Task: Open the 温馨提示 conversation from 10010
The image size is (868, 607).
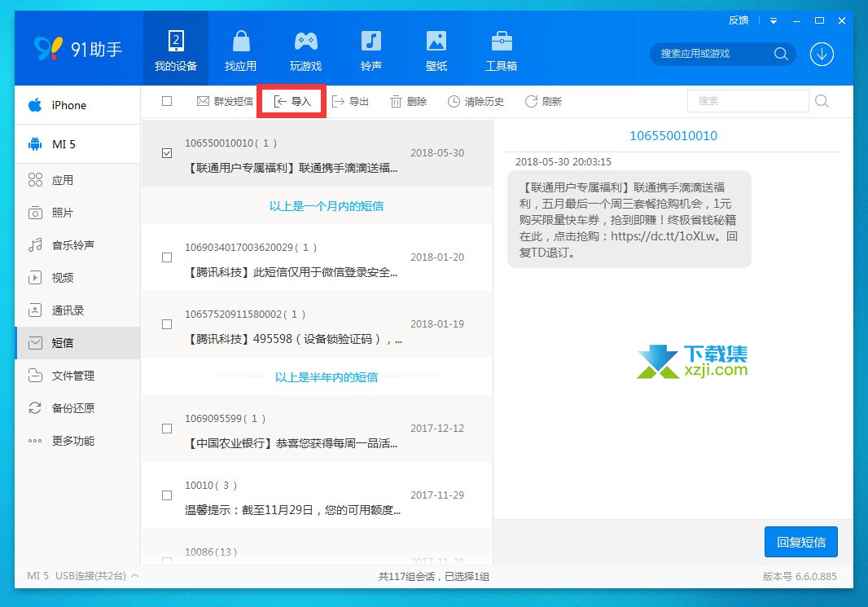Action: point(317,495)
